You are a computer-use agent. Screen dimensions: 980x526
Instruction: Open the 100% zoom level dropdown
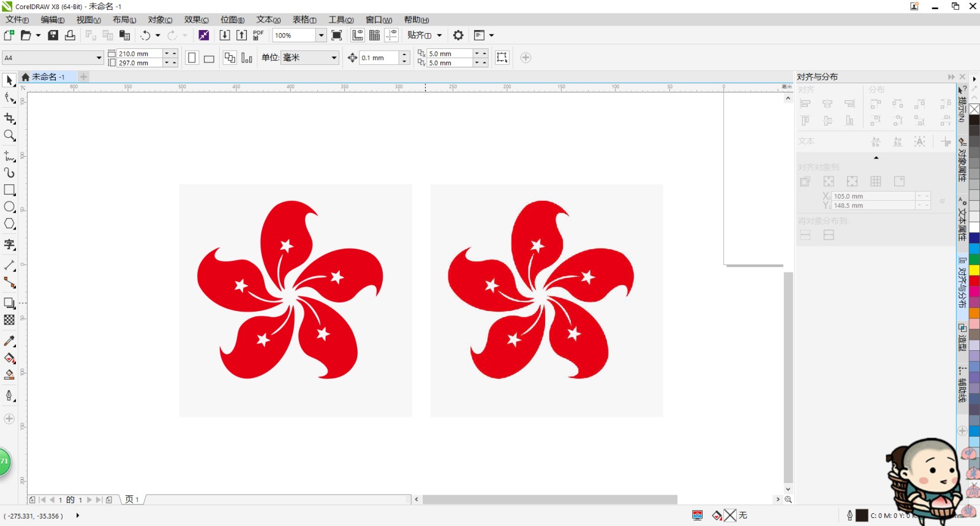[x=321, y=35]
